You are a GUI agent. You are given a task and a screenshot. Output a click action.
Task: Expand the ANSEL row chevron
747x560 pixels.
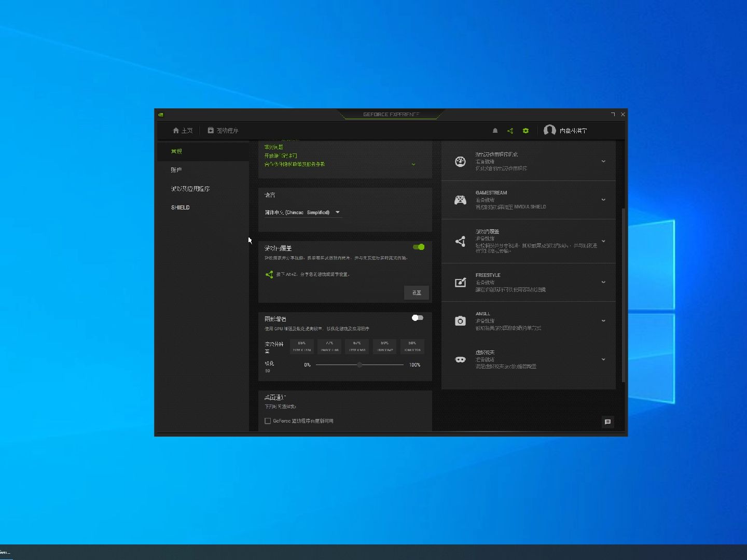tap(603, 320)
